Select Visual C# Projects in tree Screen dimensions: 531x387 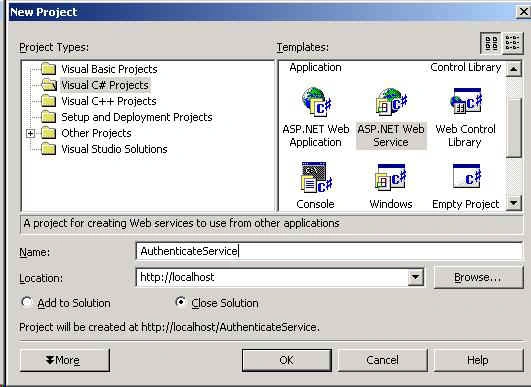coord(105,85)
